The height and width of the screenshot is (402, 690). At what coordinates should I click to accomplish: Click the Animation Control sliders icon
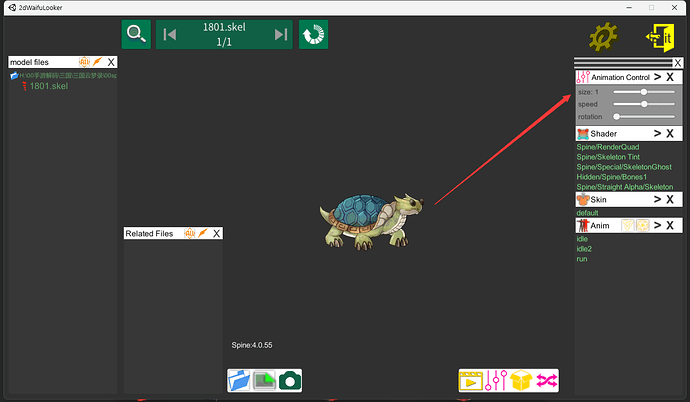(583, 77)
